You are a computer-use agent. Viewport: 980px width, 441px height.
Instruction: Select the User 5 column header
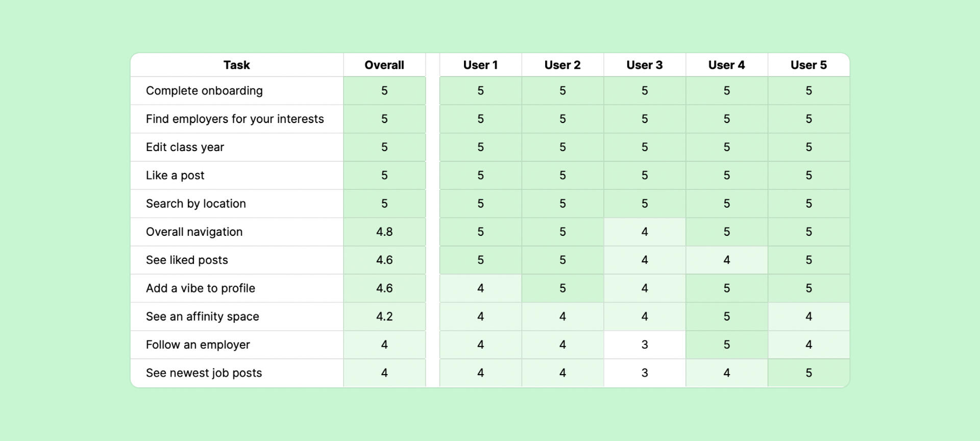(808, 65)
